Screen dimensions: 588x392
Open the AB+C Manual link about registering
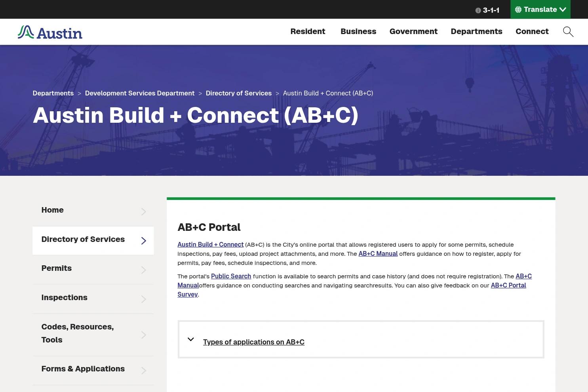[x=378, y=254]
